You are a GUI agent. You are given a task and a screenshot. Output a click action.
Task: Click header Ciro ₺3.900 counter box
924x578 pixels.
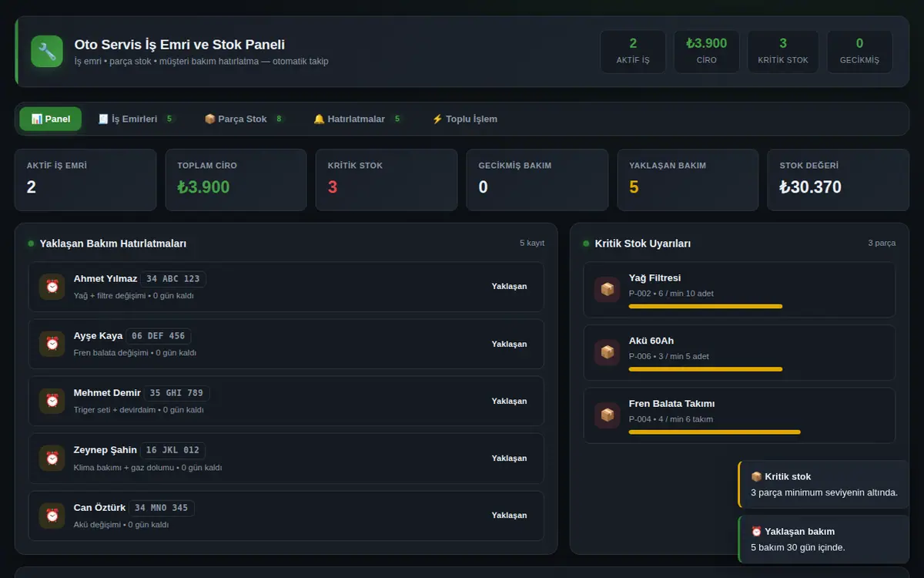coord(707,52)
